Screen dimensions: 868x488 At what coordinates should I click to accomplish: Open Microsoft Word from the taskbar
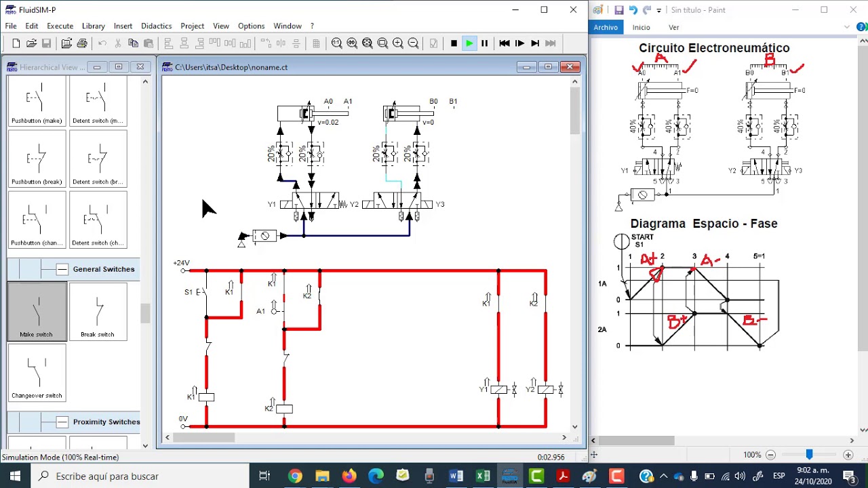click(456, 476)
